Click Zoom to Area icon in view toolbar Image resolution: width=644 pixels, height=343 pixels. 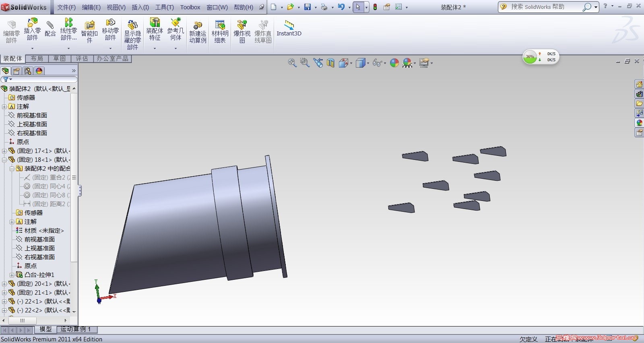click(305, 63)
